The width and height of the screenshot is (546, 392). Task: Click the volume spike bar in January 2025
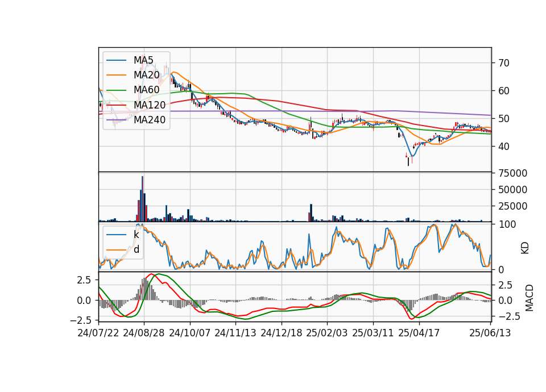311,212
